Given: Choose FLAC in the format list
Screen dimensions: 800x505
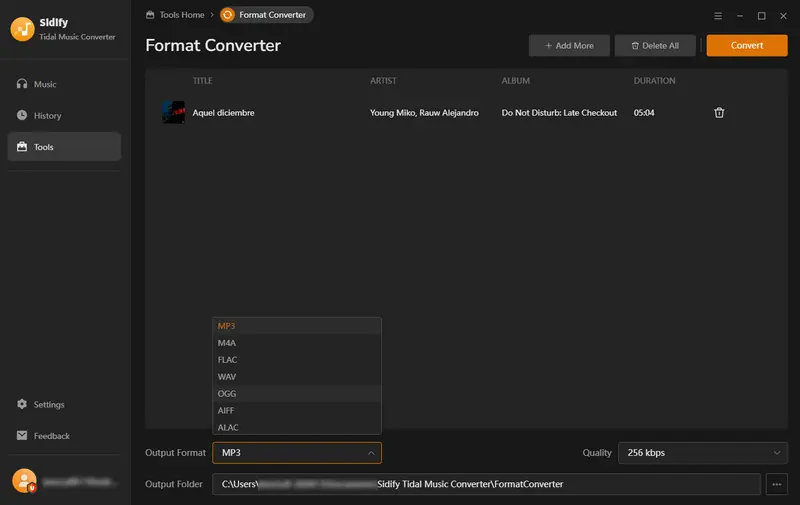Looking at the screenshot, I should [x=297, y=360].
